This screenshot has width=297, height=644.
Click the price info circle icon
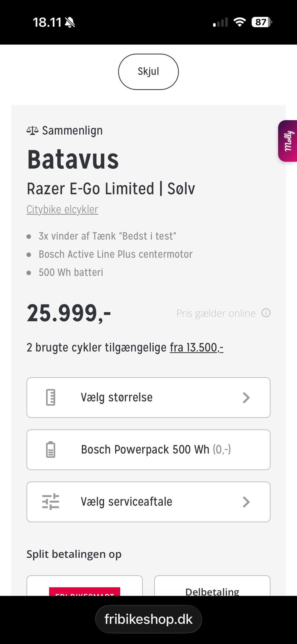pos(266,313)
